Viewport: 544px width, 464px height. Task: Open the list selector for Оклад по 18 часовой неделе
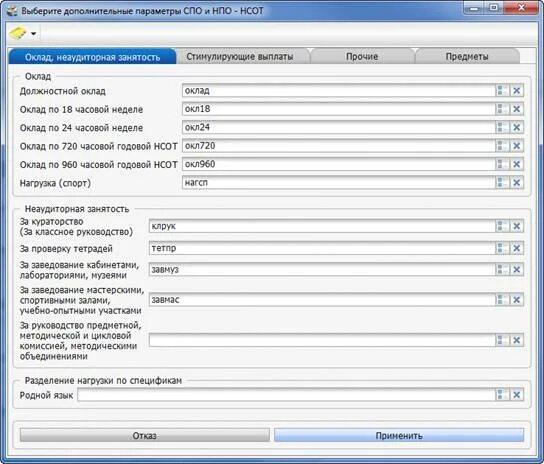[502, 109]
